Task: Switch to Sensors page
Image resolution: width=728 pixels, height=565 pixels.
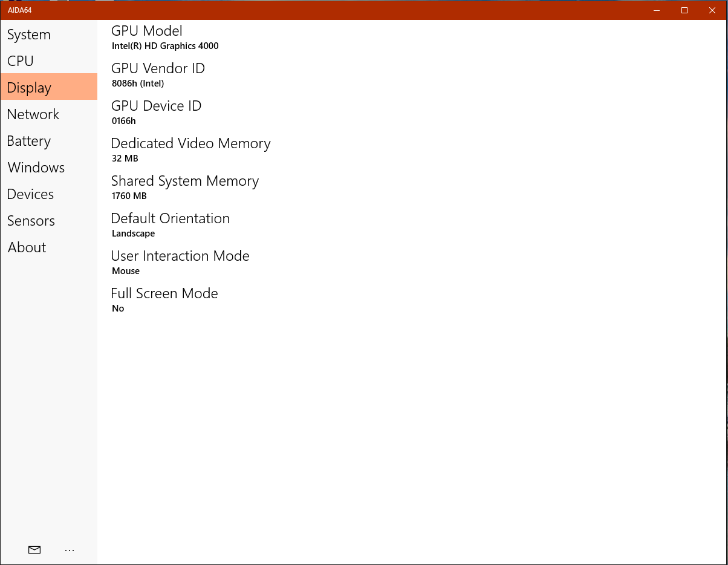Action: click(x=48, y=221)
